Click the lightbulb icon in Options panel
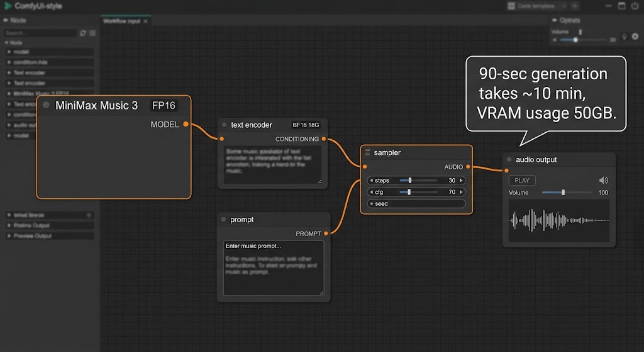The image size is (644, 352). pyautogui.click(x=625, y=37)
